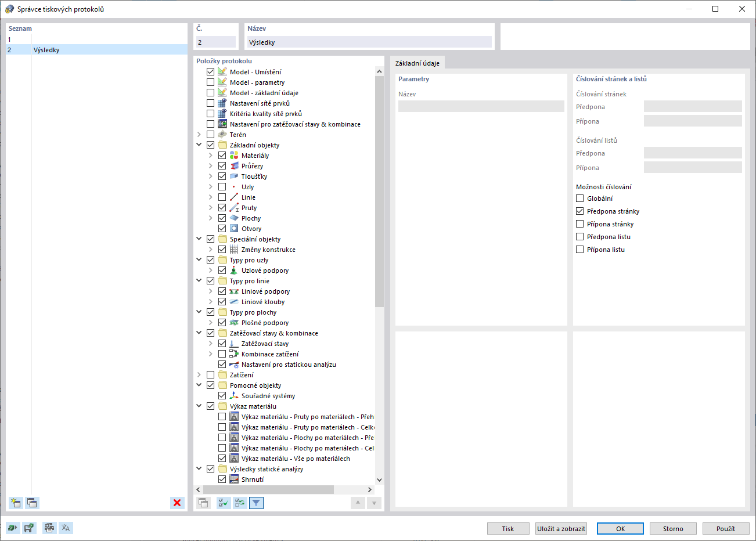Click the Tisk button
756x541 pixels.
click(x=508, y=529)
